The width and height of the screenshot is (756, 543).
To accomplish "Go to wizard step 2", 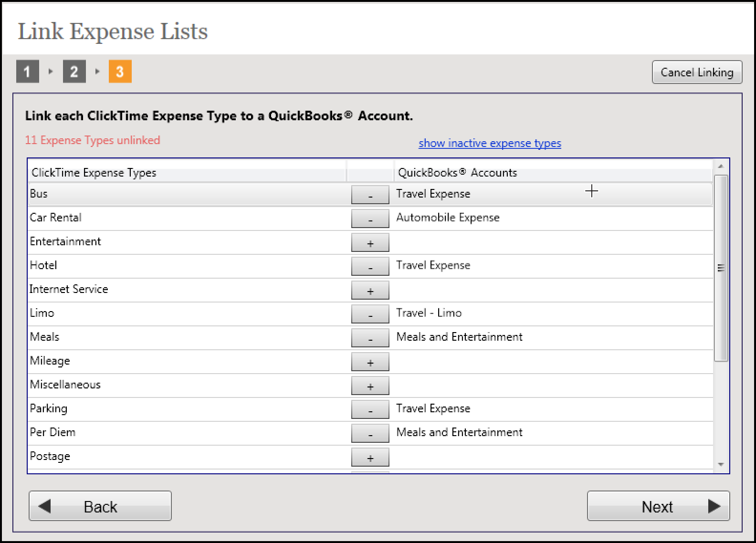I will pyautogui.click(x=74, y=72).
